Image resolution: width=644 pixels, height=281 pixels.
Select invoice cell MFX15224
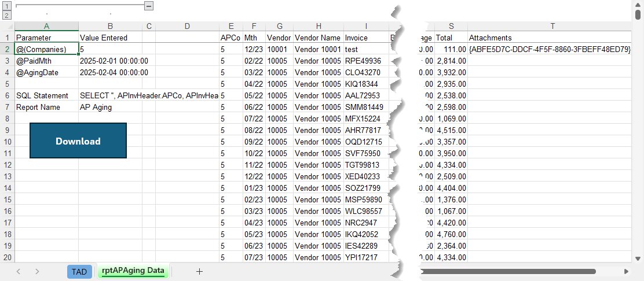(x=366, y=119)
